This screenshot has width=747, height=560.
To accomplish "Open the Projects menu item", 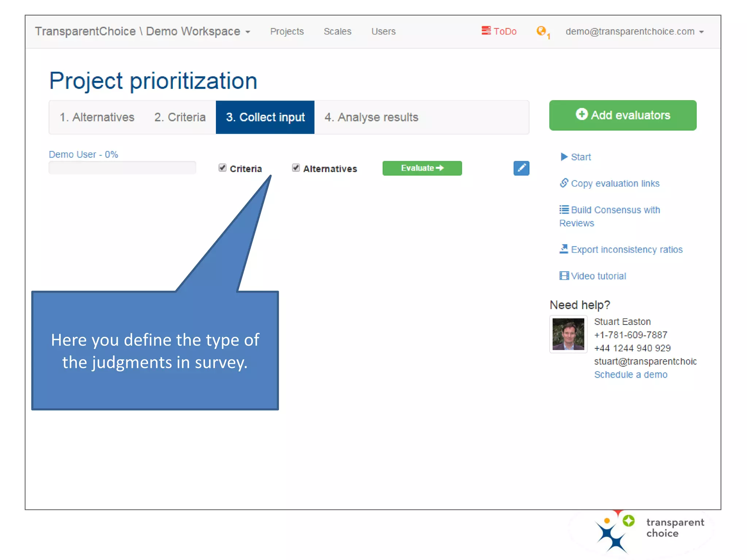I will tap(287, 32).
